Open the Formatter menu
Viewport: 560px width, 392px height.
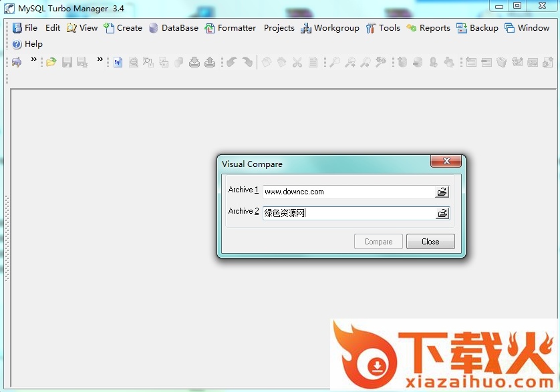(230, 28)
